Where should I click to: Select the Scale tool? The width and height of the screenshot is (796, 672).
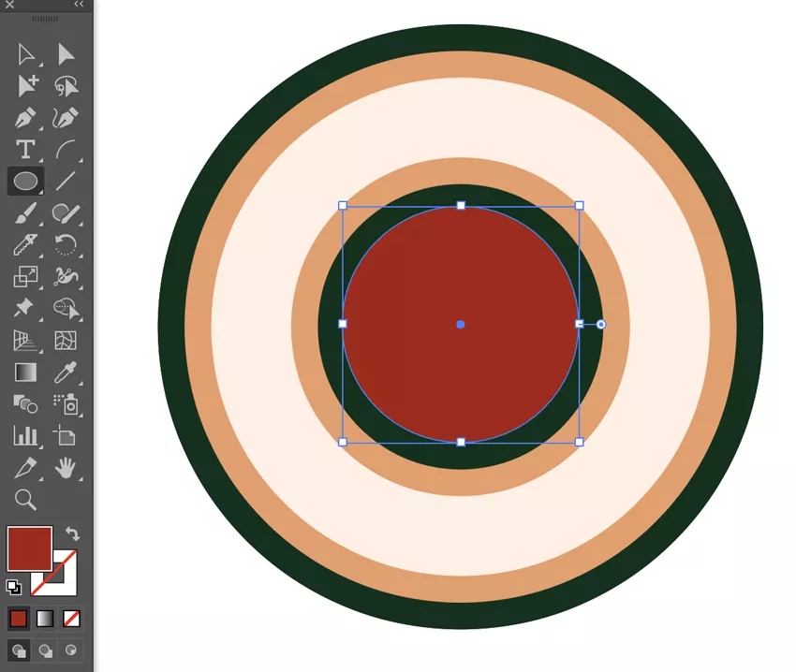pyautogui.click(x=25, y=277)
